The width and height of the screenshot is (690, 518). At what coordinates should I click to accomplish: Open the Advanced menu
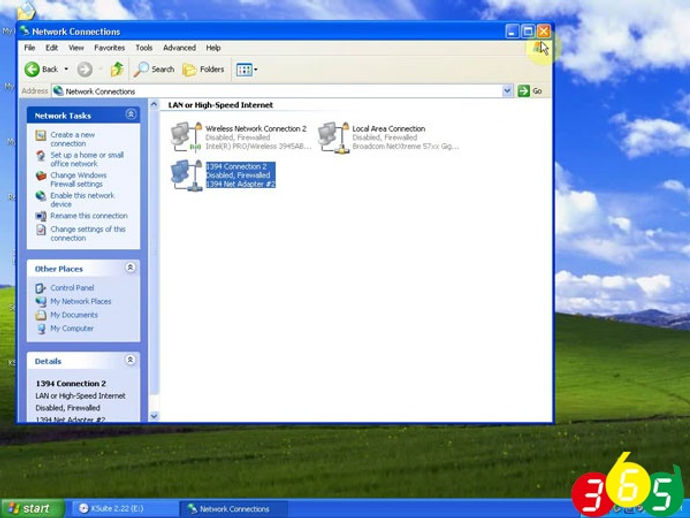[x=179, y=48]
